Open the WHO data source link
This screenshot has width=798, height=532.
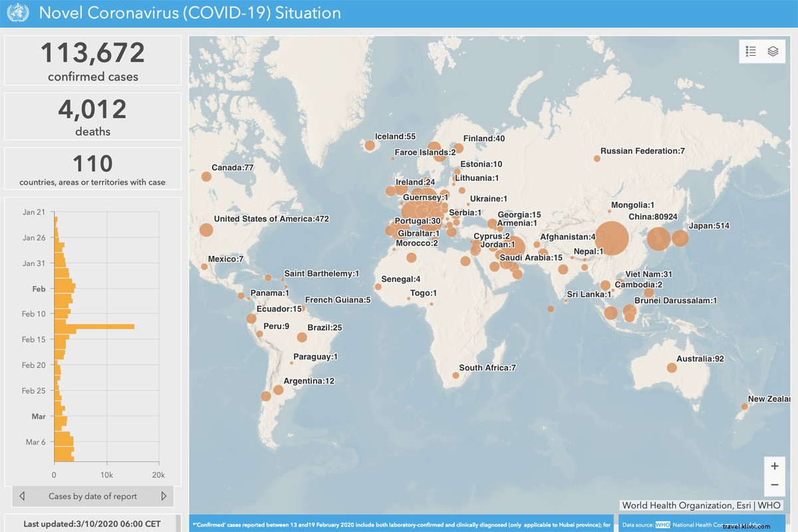(x=662, y=525)
